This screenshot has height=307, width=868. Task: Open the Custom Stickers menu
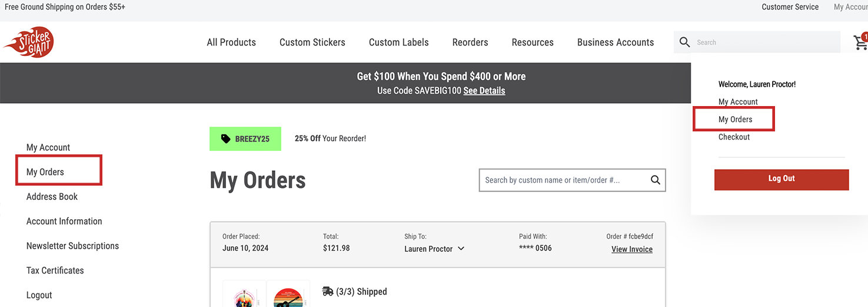(312, 42)
